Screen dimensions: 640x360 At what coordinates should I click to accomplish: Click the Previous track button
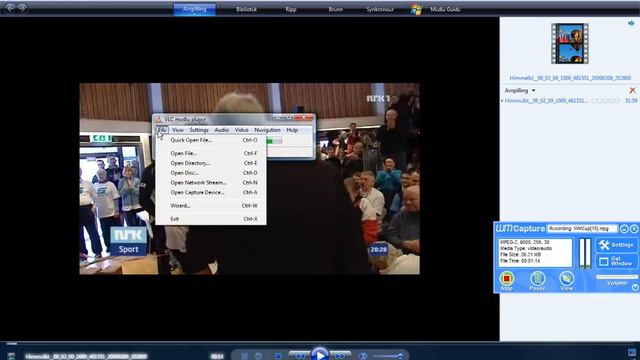(x=300, y=356)
